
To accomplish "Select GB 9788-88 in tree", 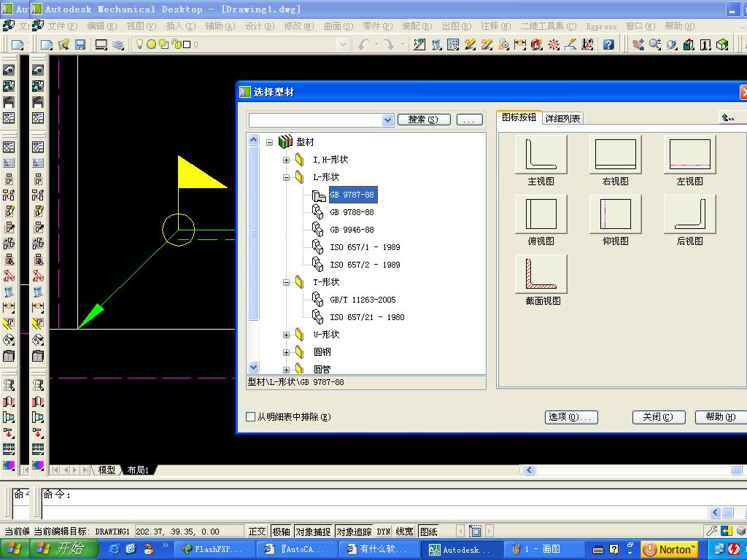I will point(352,212).
